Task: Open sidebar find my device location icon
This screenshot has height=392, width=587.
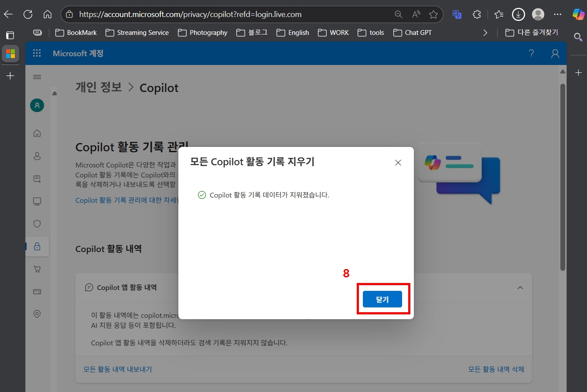Action: coord(37,314)
